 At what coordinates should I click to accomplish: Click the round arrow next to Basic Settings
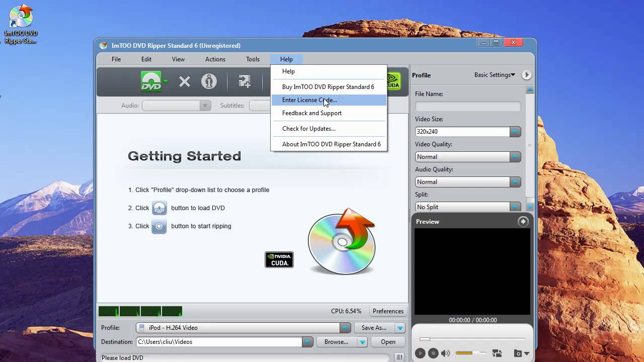click(526, 75)
